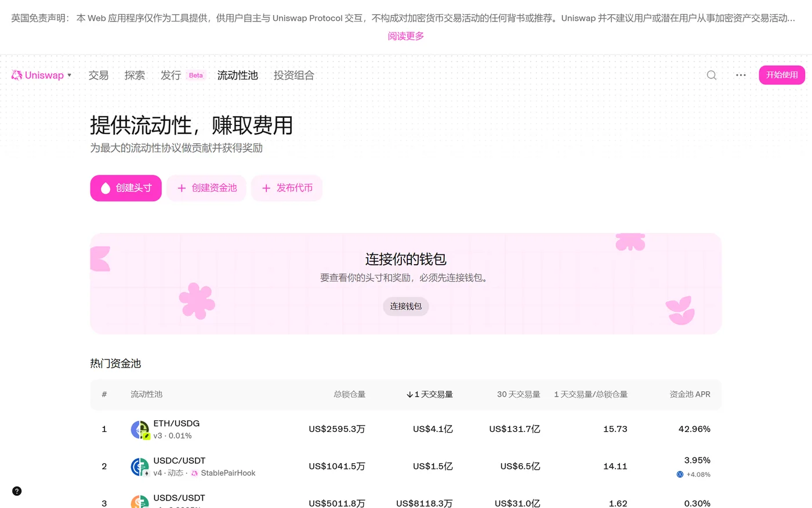
Task: Sort by 1天交易量/总锁仓量 column header
Action: coord(590,394)
